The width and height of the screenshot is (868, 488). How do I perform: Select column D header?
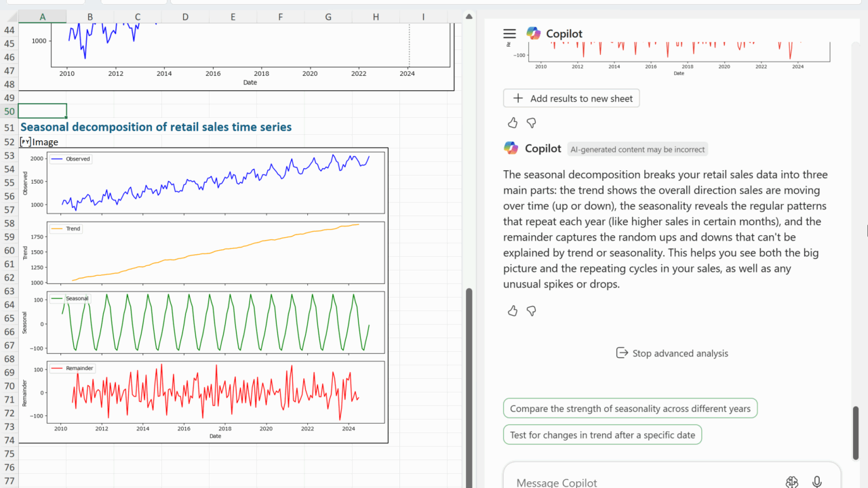coord(185,16)
